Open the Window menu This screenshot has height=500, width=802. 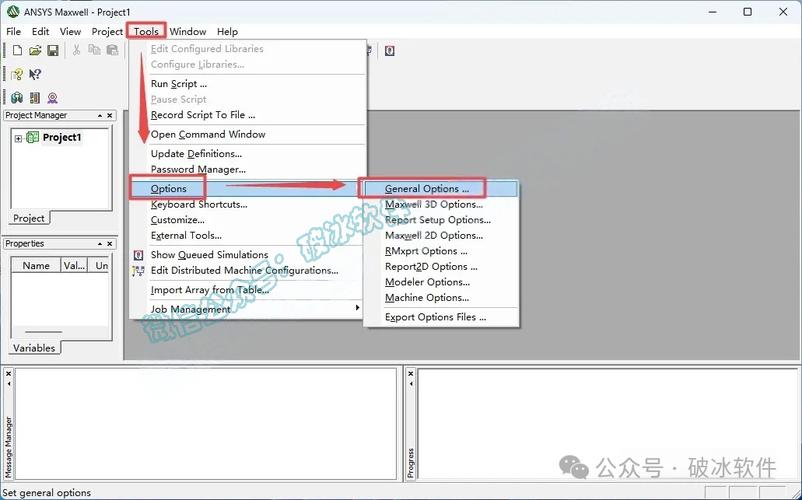pyautogui.click(x=188, y=31)
